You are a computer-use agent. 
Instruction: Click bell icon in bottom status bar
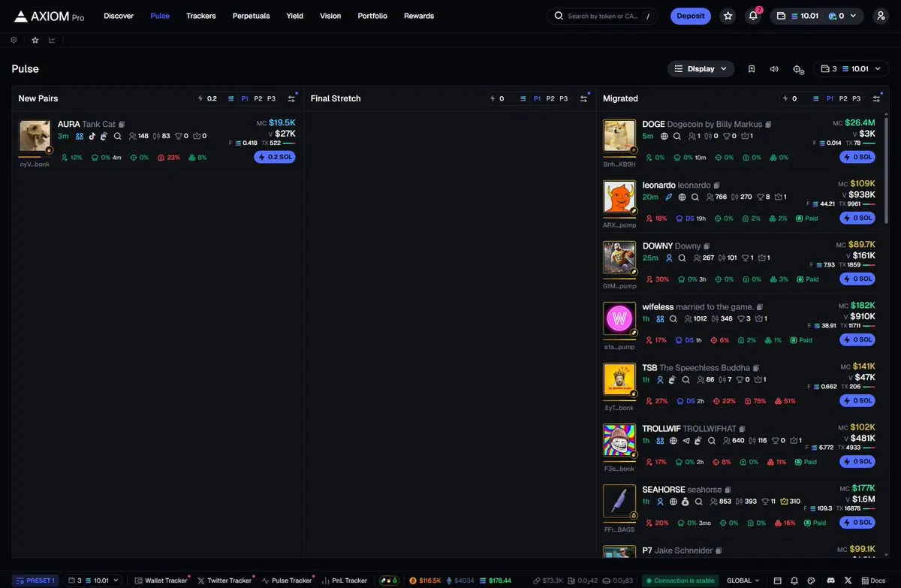794,580
